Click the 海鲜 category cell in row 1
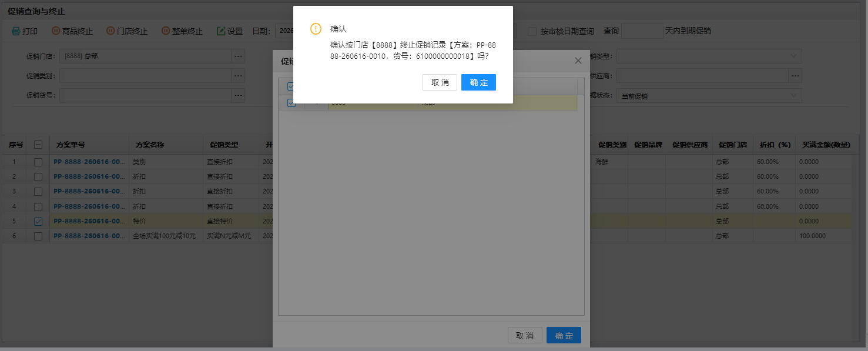 pos(610,162)
